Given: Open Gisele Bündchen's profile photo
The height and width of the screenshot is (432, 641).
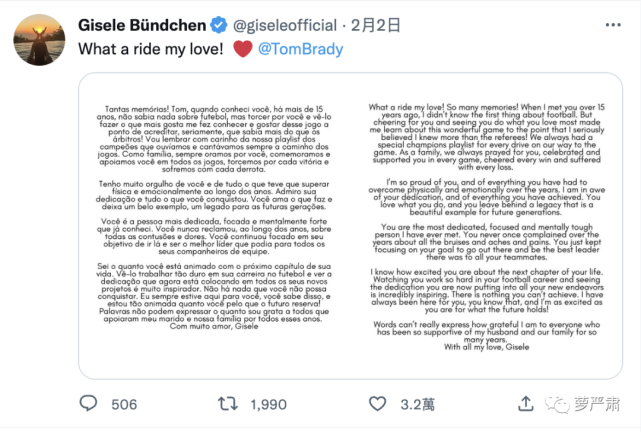Looking at the screenshot, I should [x=33, y=34].
